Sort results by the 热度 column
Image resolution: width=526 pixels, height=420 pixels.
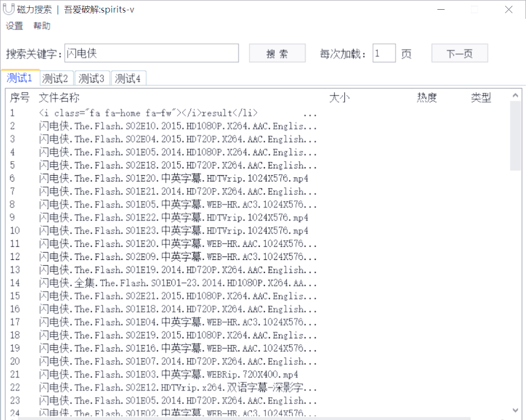coord(427,97)
